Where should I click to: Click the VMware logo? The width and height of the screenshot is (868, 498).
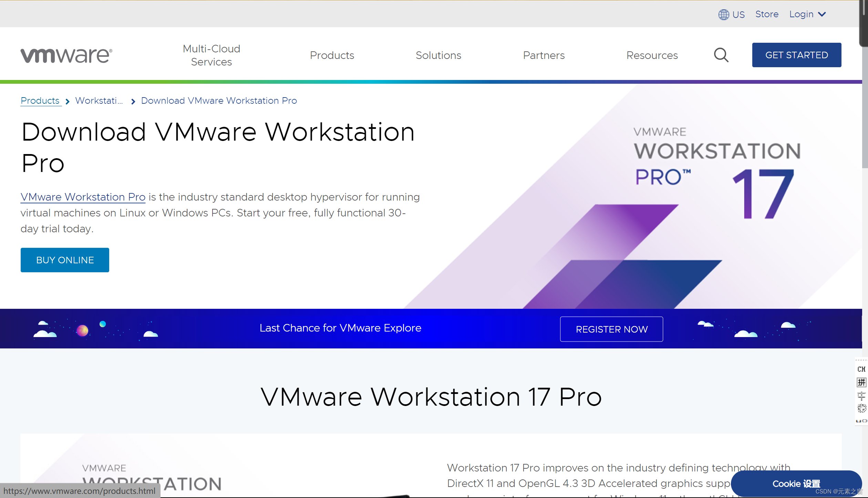tap(66, 55)
